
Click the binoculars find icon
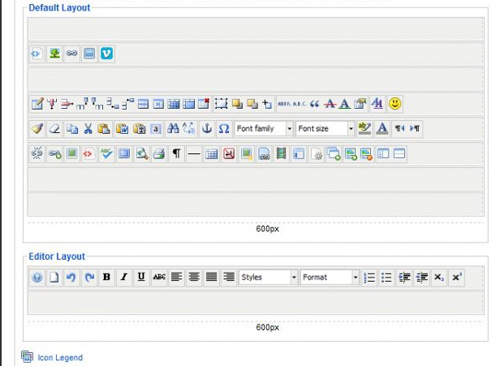pos(173,128)
